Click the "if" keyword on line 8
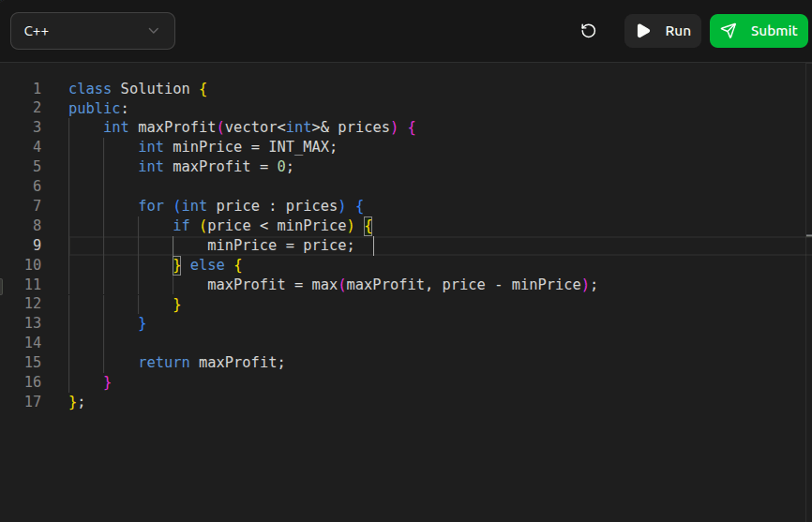This screenshot has height=522, width=812. (181, 226)
